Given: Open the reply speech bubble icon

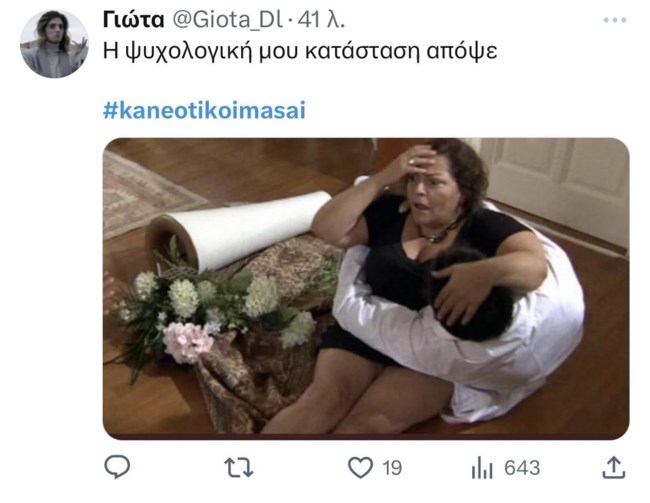Looking at the screenshot, I should click(117, 467).
